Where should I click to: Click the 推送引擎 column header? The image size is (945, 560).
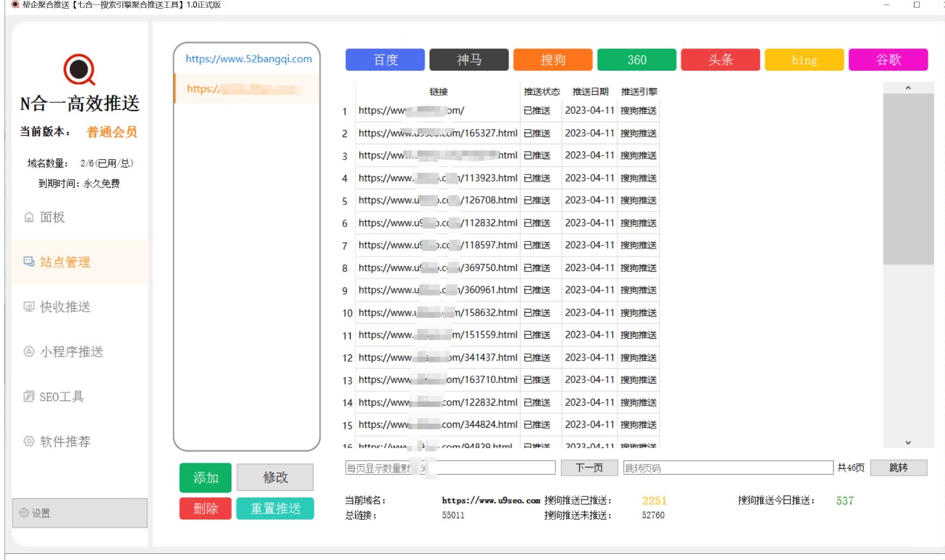point(639,92)
